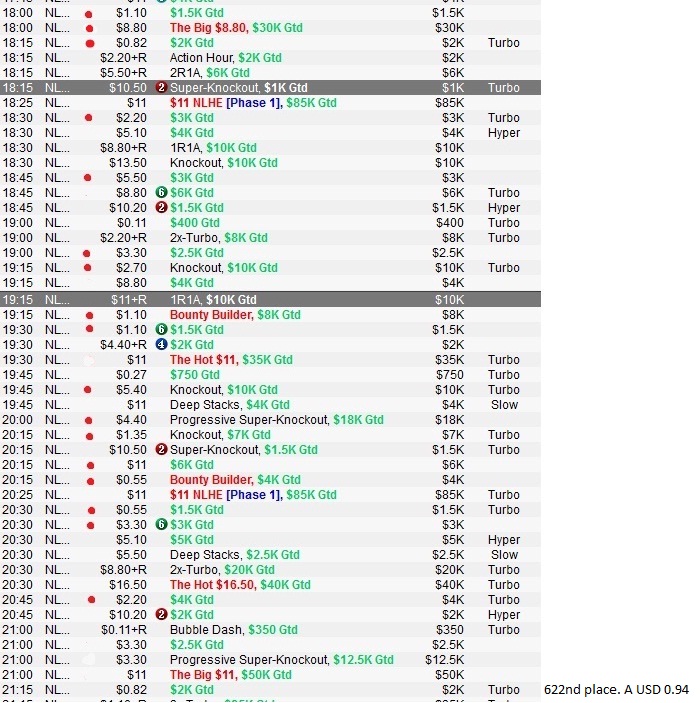This screenshot has height=703, width=700.
Task: Click the red dot on the 20:15 $1.35 Knockout row
Action: 90,436
